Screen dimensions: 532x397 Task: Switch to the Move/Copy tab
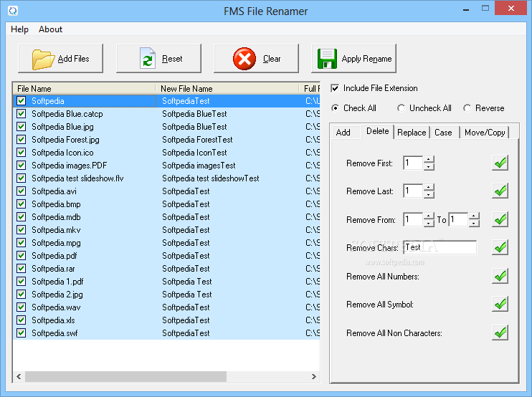tap(485, 133)
